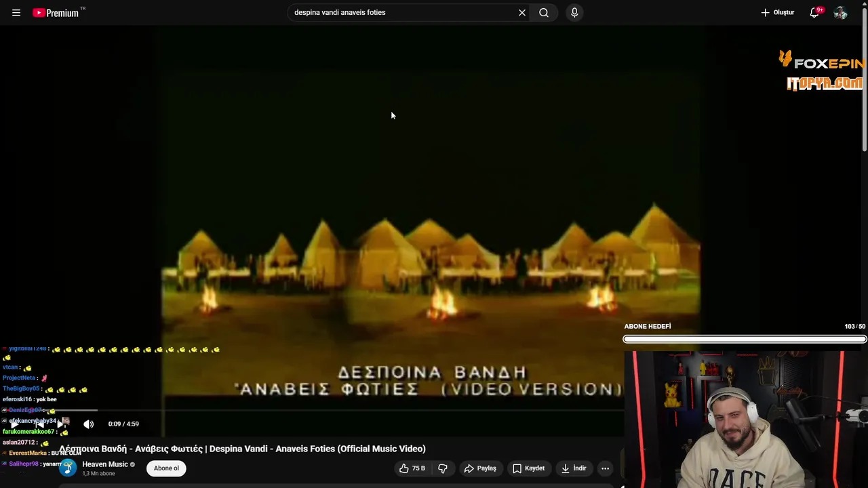Click the 0:09 / 4:59 time display

pos(123,424)
